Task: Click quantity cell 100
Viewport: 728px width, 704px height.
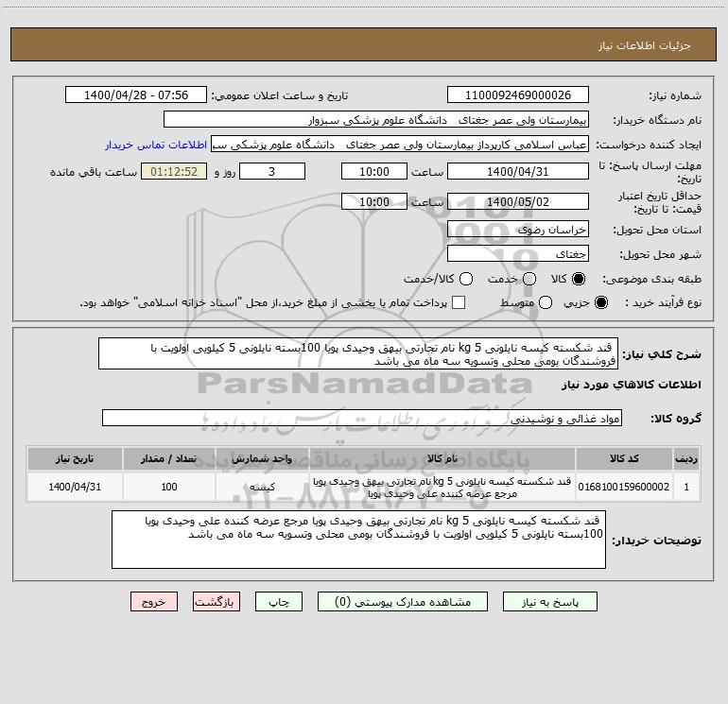Action: point(169,487)
